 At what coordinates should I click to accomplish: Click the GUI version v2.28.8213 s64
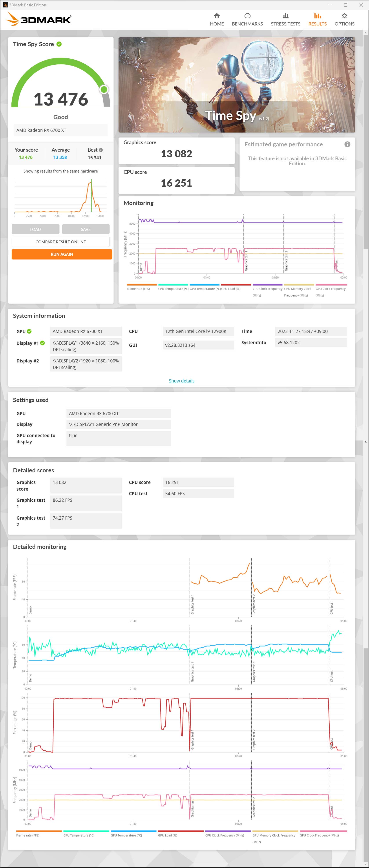(198, 345)
